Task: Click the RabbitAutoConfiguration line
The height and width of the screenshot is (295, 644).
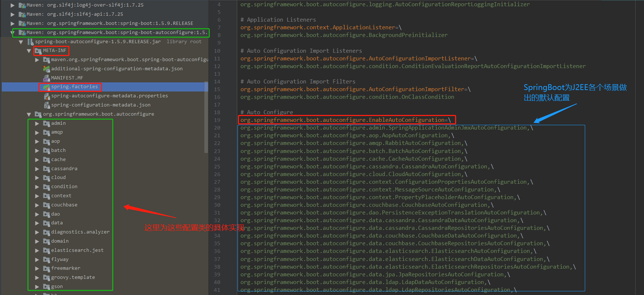Action: click(354, 143)
